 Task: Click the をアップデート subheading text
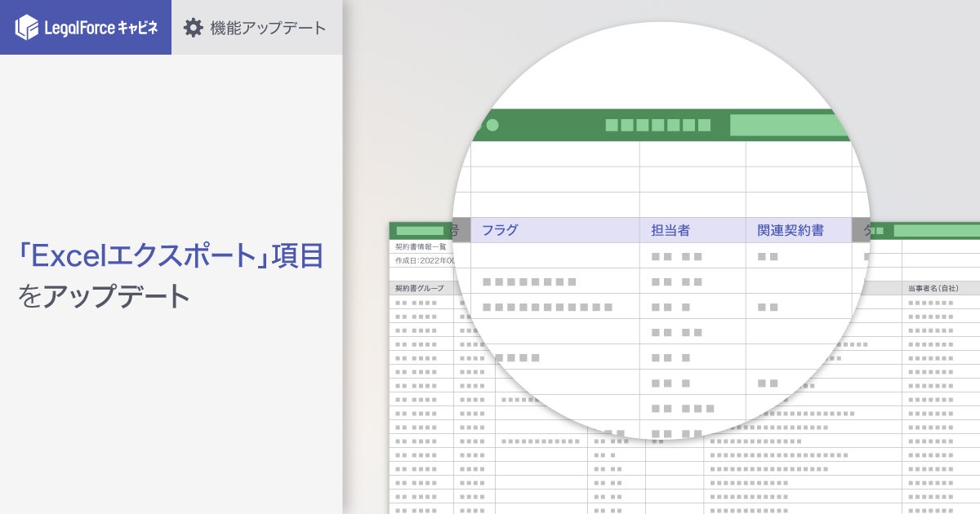(104, 295)
